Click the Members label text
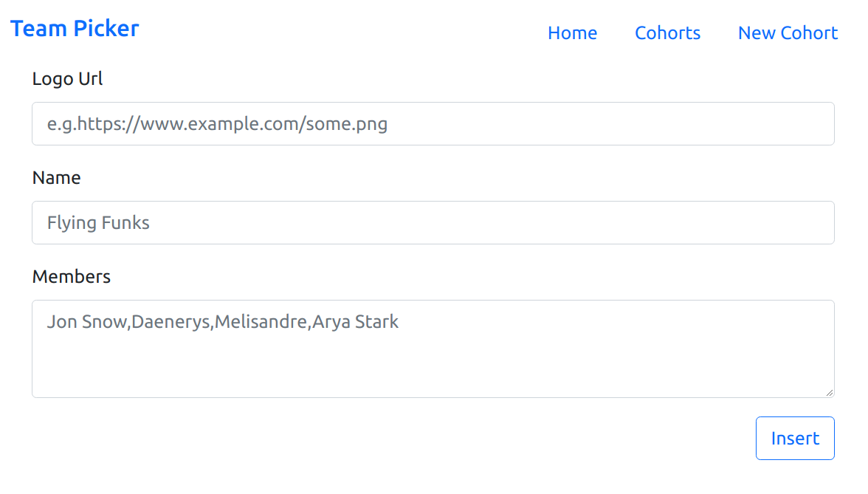The image size is (868, 494). click(72, 276)
